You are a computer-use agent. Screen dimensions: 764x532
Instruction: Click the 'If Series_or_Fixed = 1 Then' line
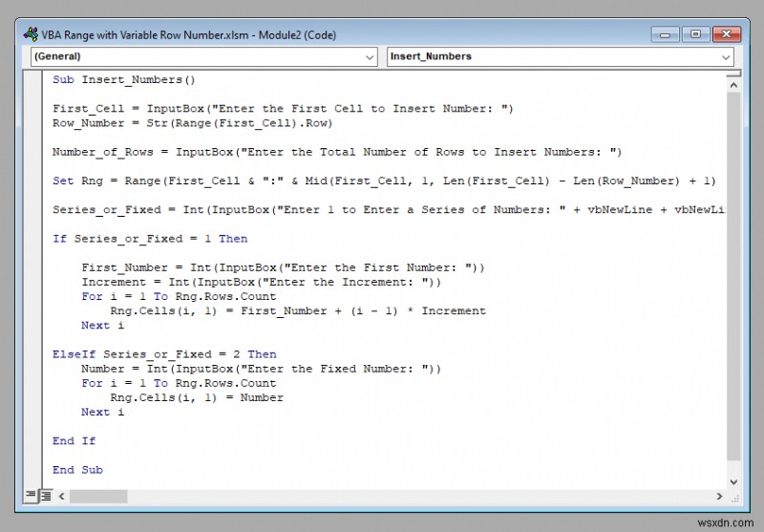pyautogui.click(x=150, y=239)
